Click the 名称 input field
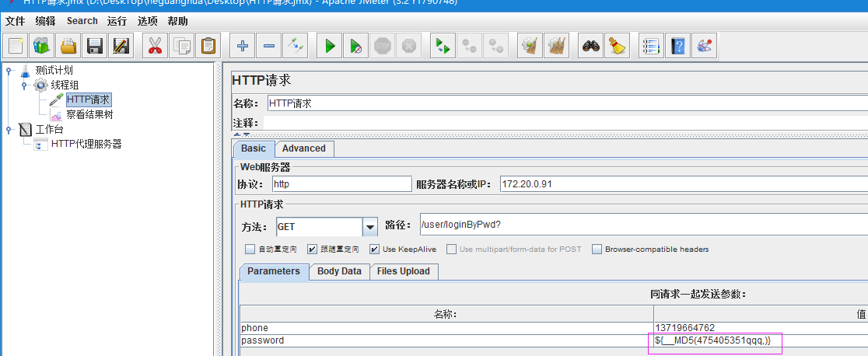This screenshot has width=868, height=356. tap(567, 103)
